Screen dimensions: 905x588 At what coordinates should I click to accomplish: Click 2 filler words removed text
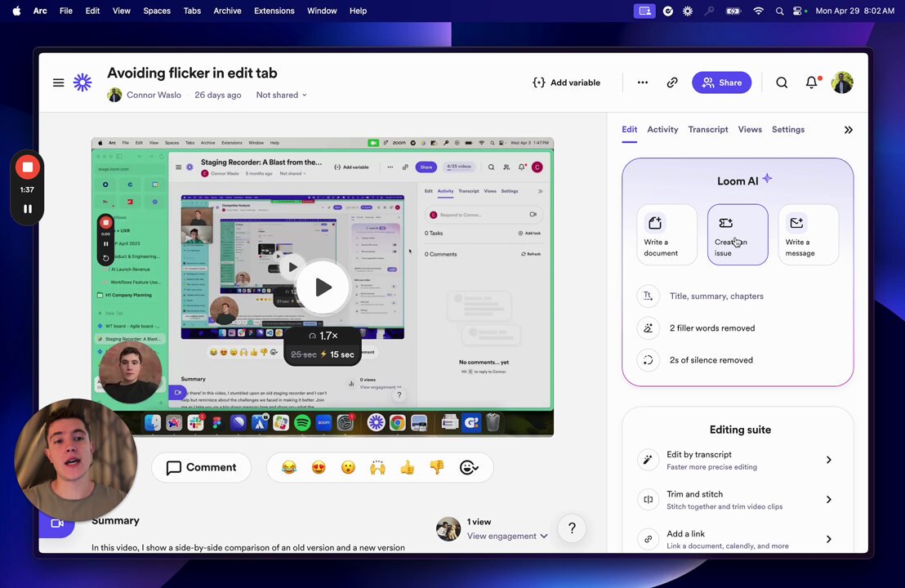(x=712, y=327)
